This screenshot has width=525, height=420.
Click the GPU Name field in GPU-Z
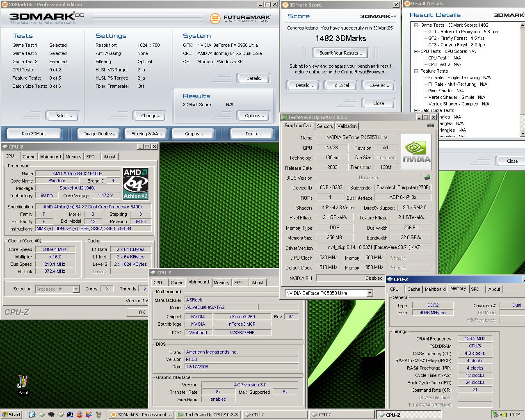click(x=357, y=137)
